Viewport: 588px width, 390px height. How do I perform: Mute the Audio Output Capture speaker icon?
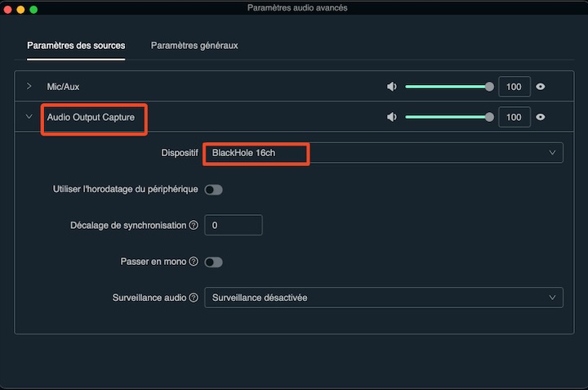(392, 118)
